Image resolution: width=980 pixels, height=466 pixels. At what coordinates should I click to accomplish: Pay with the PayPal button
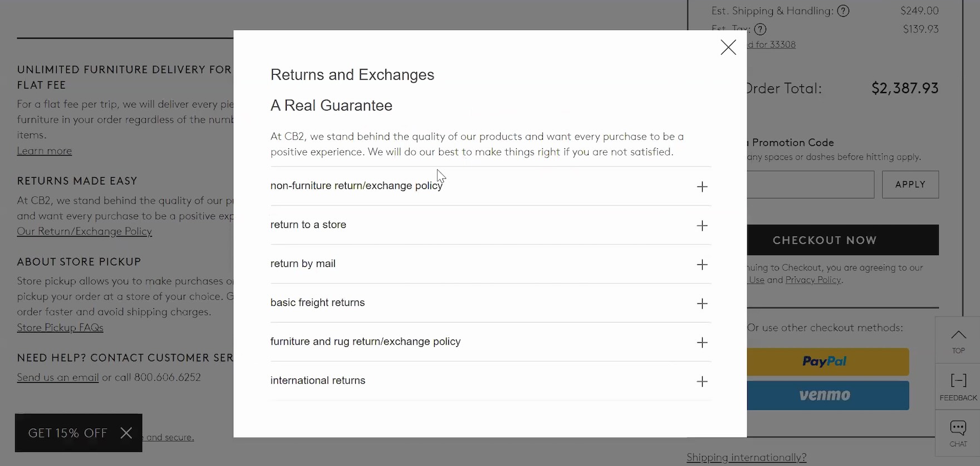pos(827,362)
